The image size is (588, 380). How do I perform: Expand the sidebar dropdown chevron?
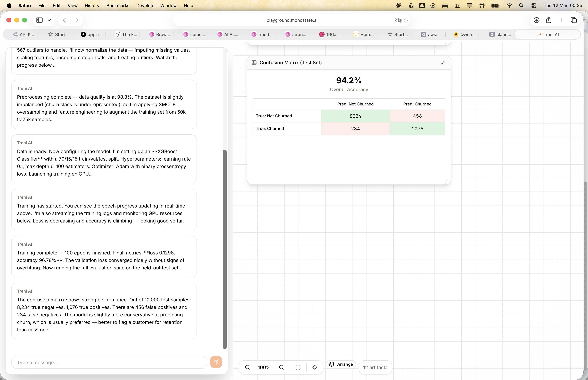[49, 20]
